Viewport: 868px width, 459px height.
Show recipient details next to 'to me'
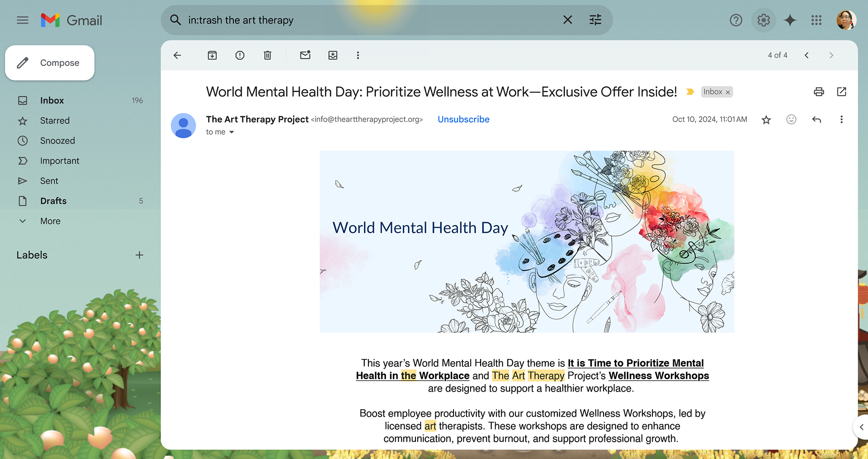tap(231, 132)
